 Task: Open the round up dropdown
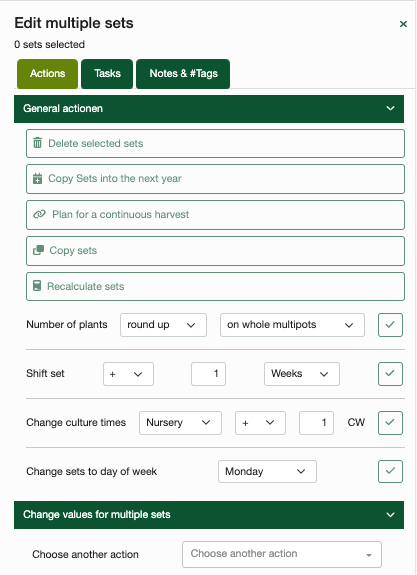[163, 325]
